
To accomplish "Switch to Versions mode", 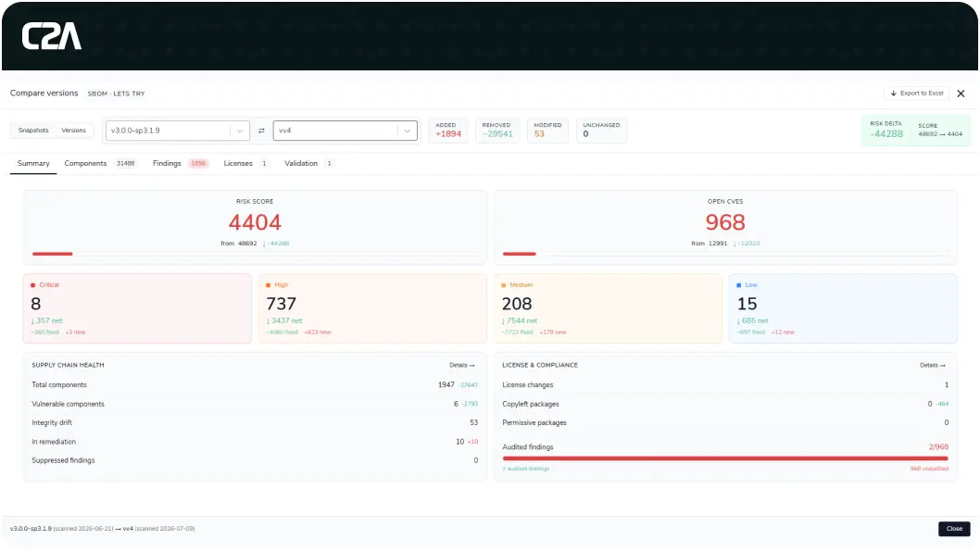I will tap(74, 130).
